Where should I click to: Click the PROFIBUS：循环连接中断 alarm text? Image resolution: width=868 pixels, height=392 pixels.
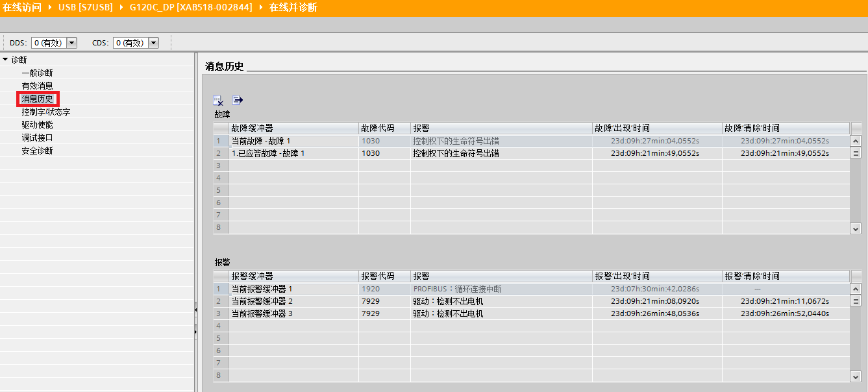coord(458,289)
